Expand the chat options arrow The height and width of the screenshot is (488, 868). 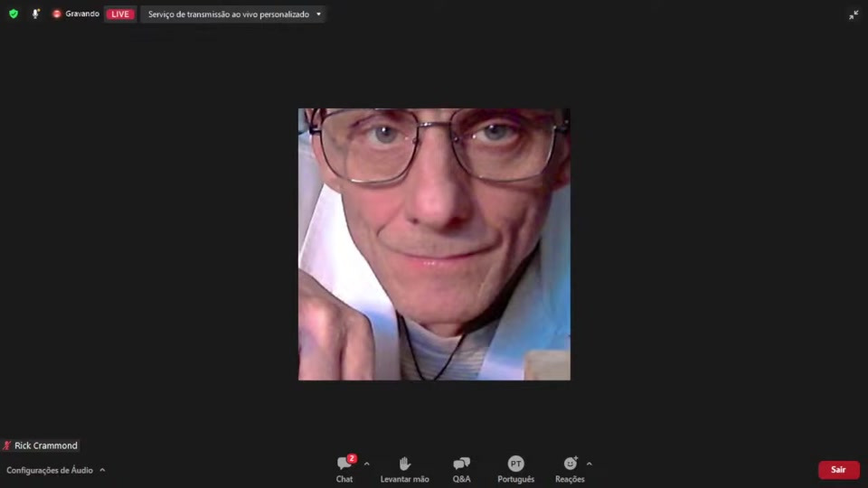[x=366, y=464]
